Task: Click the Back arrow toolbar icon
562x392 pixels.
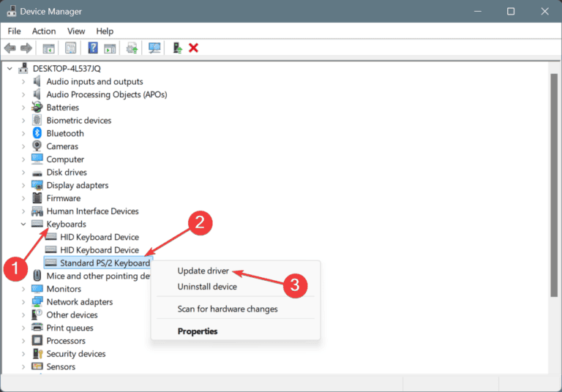Action: coord(10,48)
